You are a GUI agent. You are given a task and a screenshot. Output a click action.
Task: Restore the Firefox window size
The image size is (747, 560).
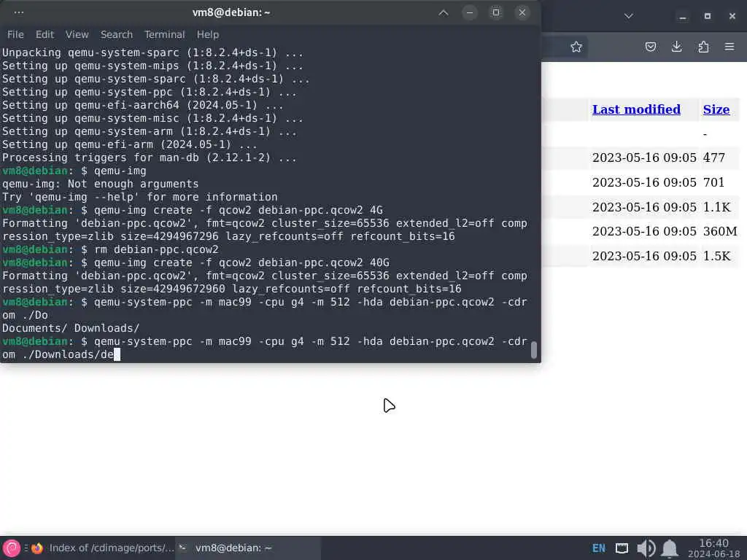click(x=708, y=16)
